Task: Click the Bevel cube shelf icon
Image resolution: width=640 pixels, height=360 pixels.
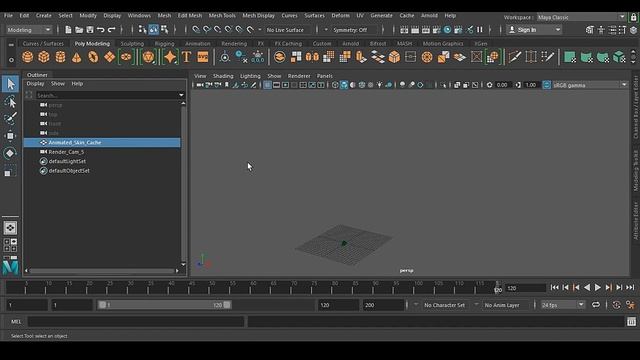Action: click(x=394, y=57)
